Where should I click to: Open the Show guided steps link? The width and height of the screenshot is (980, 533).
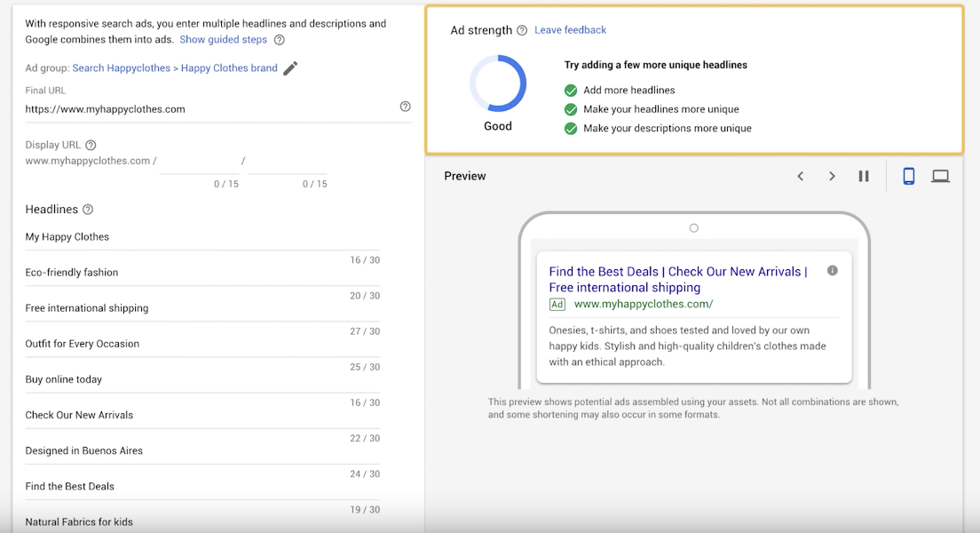[223, 39]
